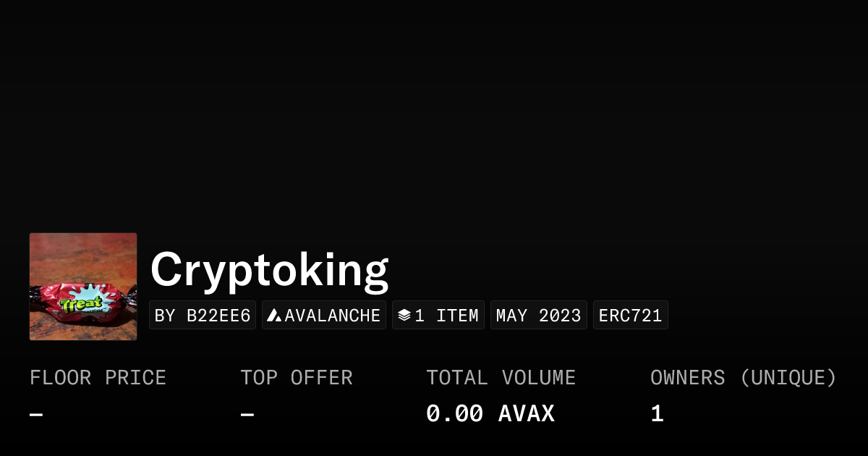This screenshot has height=456, width=868.
Task: Click the AVALANCHE network badge
Action: point(324,314)
